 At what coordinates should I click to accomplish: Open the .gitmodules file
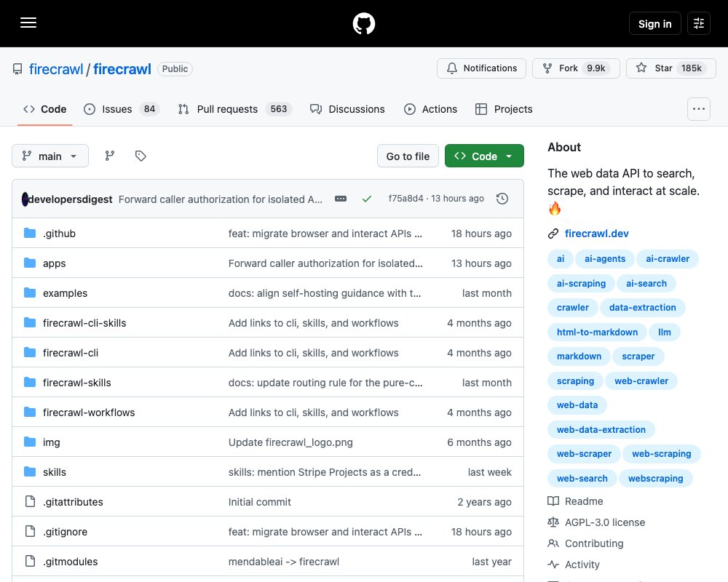(x=70, y=561)
